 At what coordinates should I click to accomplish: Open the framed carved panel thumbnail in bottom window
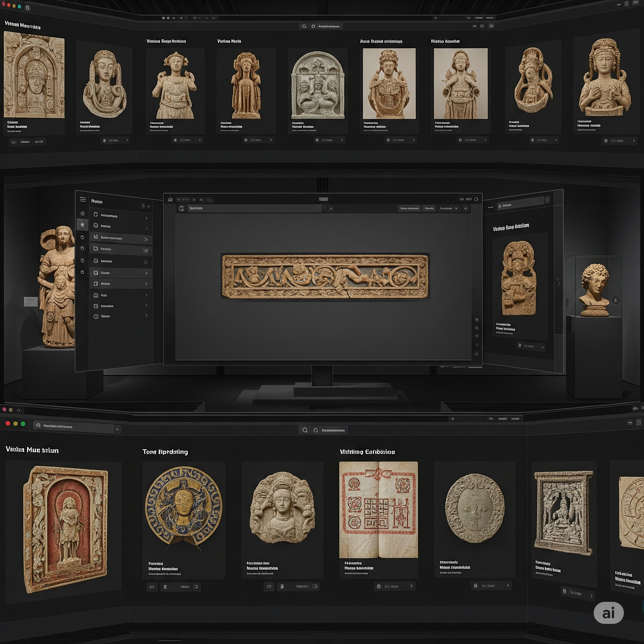click(563, 513)
